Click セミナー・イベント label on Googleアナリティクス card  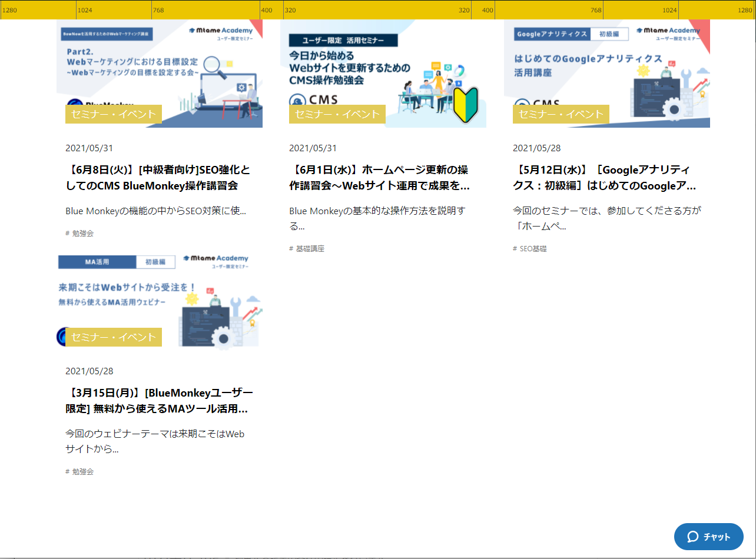tap(561, 114)
